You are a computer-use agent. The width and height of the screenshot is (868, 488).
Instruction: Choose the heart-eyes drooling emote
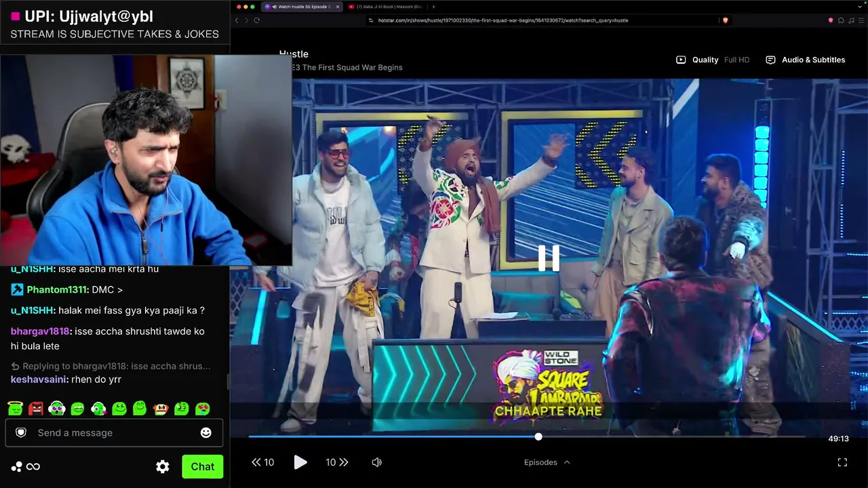(x=202, y=408)
